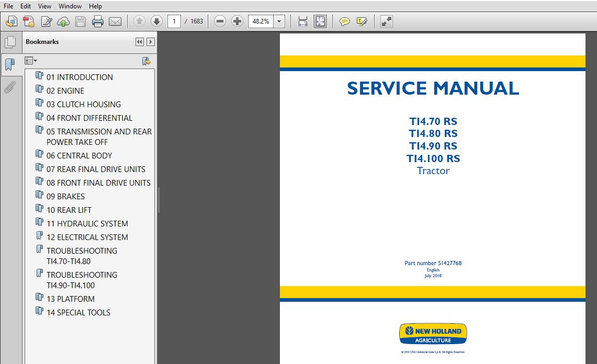Open the 04 FRONT DIFFERENTIAL bookmark
Screen dimensions: 597x364
[x=89, y=118]
